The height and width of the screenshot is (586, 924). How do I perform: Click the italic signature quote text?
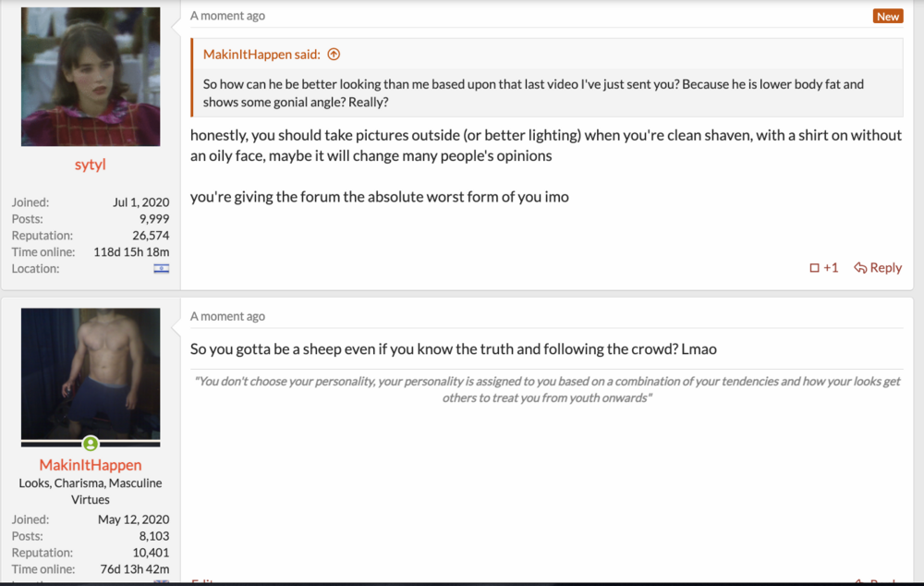[x=547, y=388]
